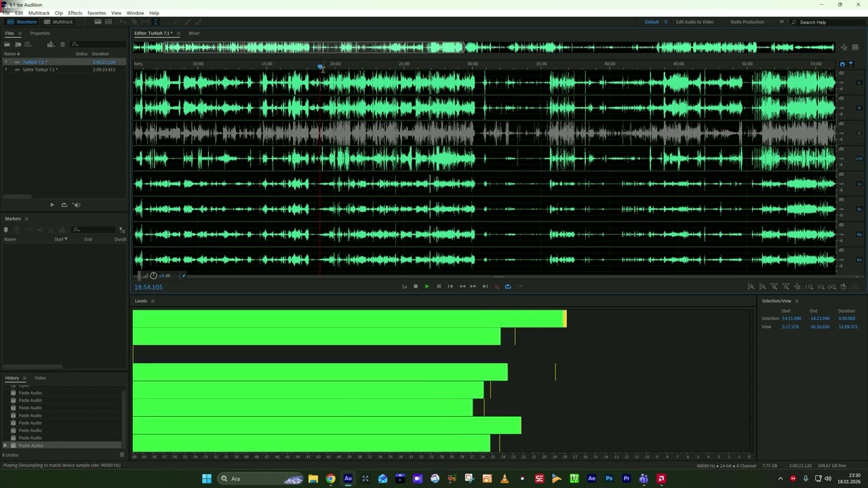Open the File menu
The height and width of the screenshot is (488, 868).
(x=6, y=13)
